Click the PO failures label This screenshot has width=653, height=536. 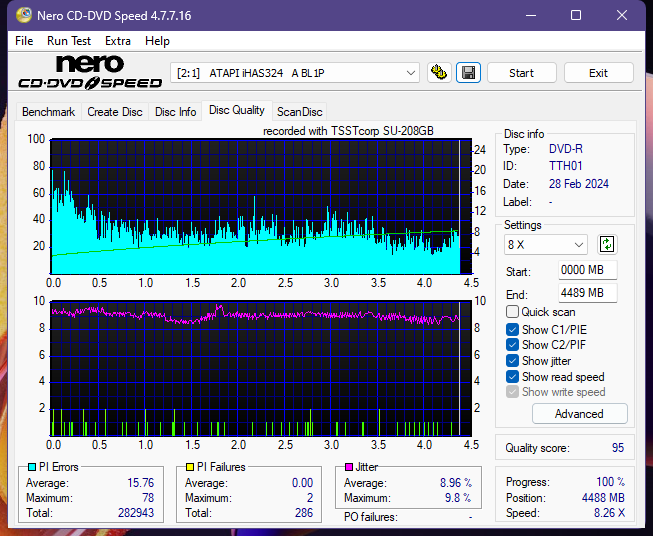[x=371, y=517]
